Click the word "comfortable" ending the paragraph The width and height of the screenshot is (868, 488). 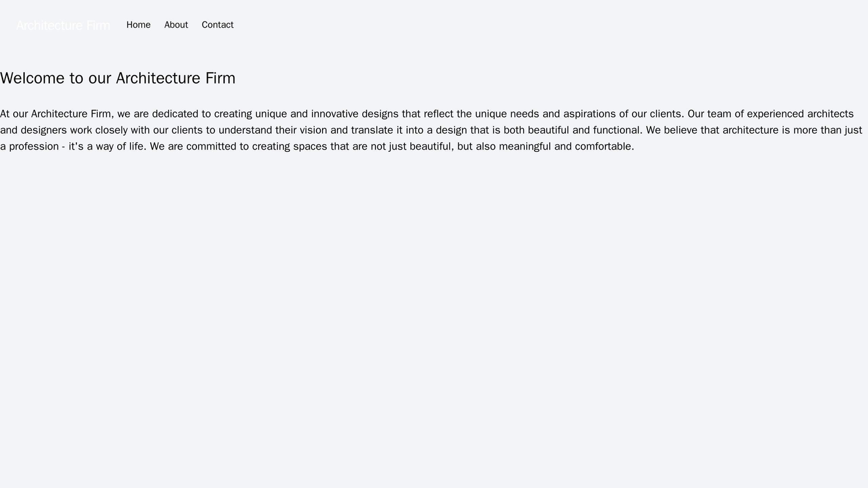click(x=604, y=146)
